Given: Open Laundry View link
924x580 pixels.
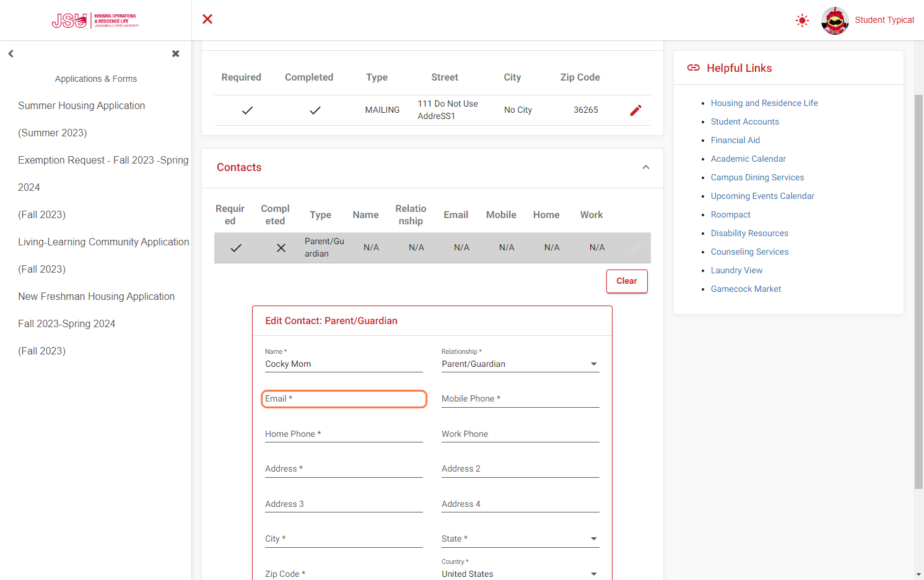Looking at the screenshot, I should tap(736, 271).
